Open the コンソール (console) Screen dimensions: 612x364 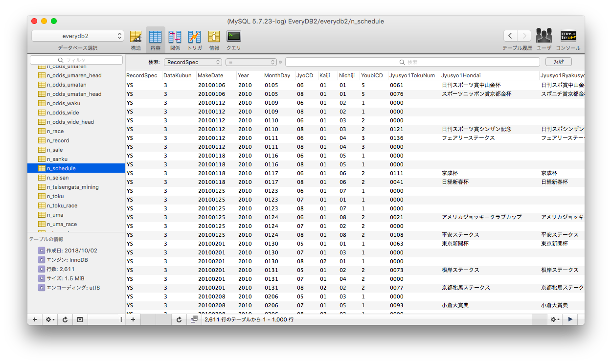pos(568,40)
